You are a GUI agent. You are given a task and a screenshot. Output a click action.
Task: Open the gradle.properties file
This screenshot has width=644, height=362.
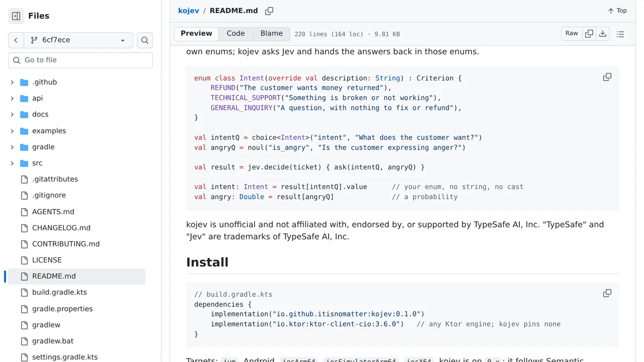pos(62,309)
